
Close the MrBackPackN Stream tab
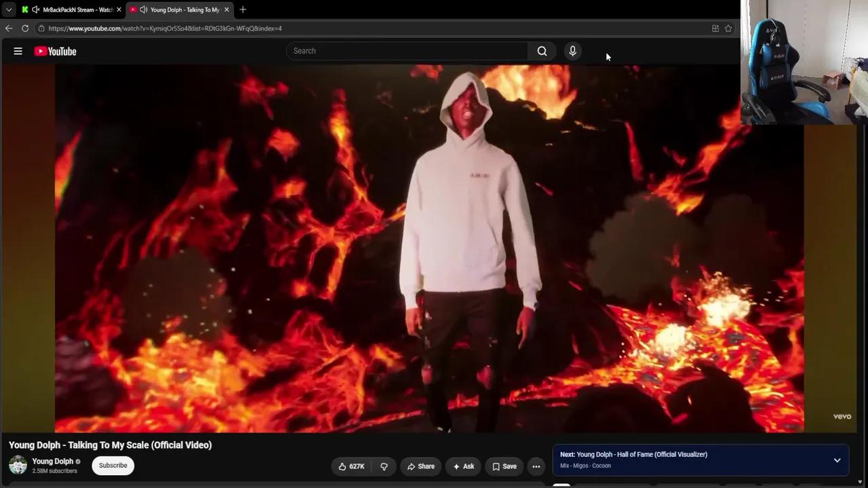coord(119,9)
